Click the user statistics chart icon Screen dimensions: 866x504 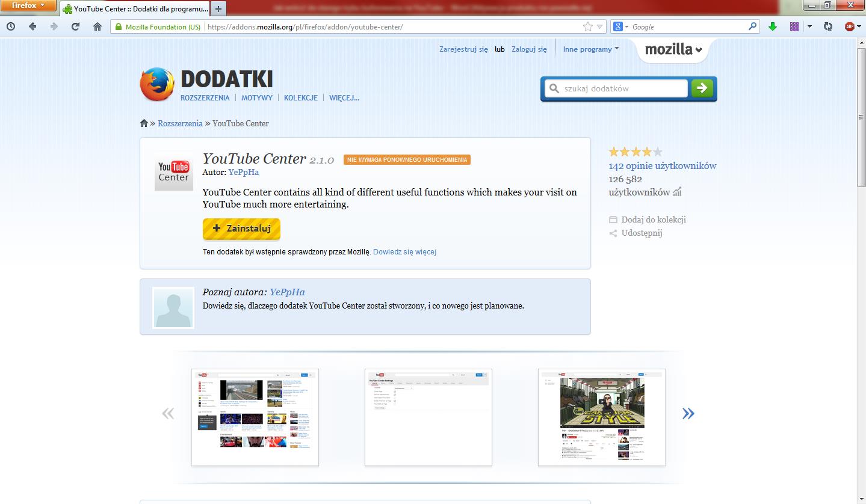677,192
